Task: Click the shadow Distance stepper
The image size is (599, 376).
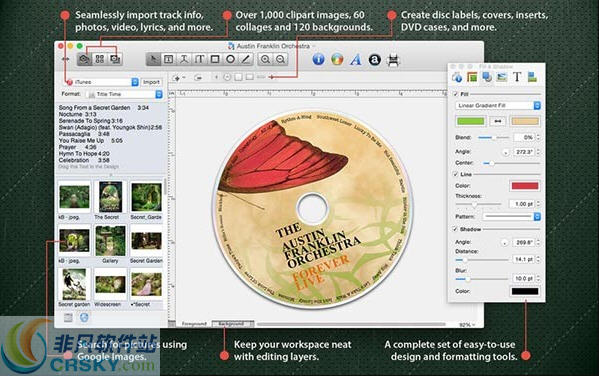Action: pos(538,259)
